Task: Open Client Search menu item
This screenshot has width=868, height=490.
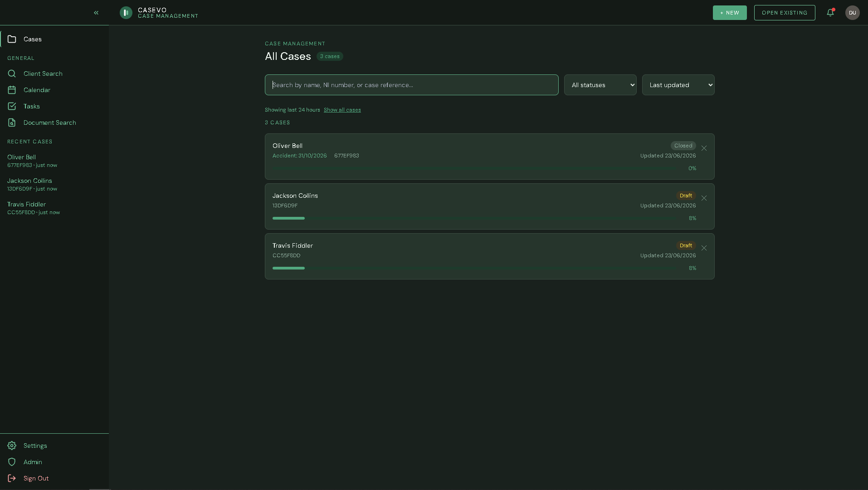Action: click(54, 73)
